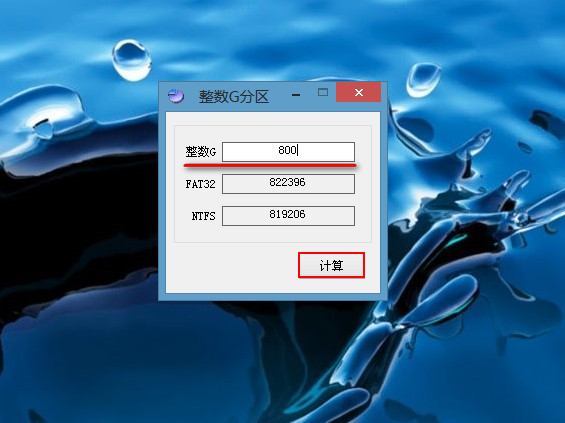
Task: Click the FAT32 label text
Action: (200, 184)
